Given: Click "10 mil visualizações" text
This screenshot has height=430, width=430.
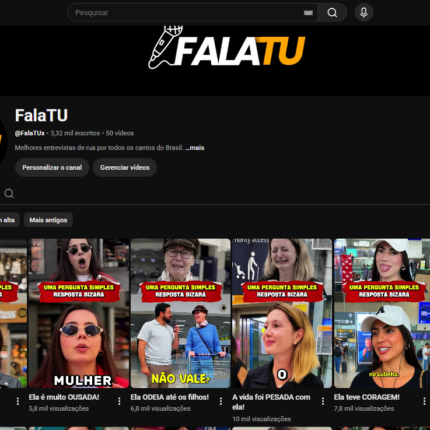Looking at the screenshot, I should [262, 419].
